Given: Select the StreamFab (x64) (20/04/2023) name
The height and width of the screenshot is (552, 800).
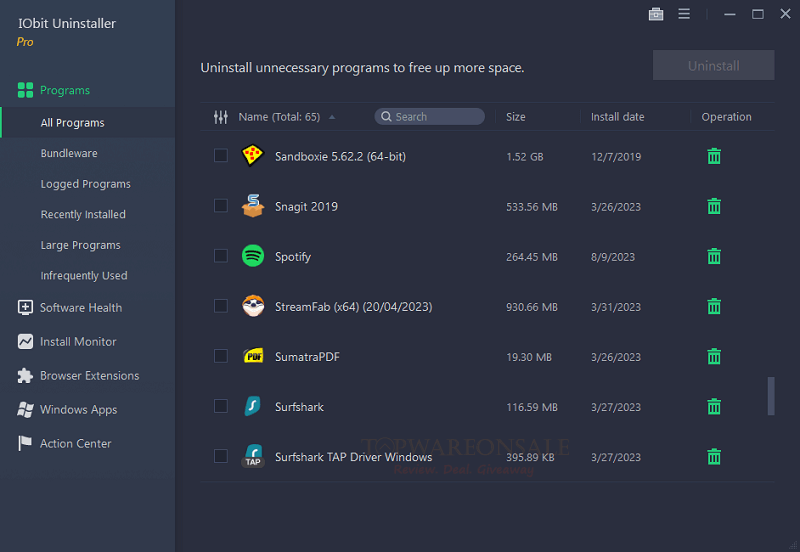Looking at the screenshot, I should pos(354,307).
